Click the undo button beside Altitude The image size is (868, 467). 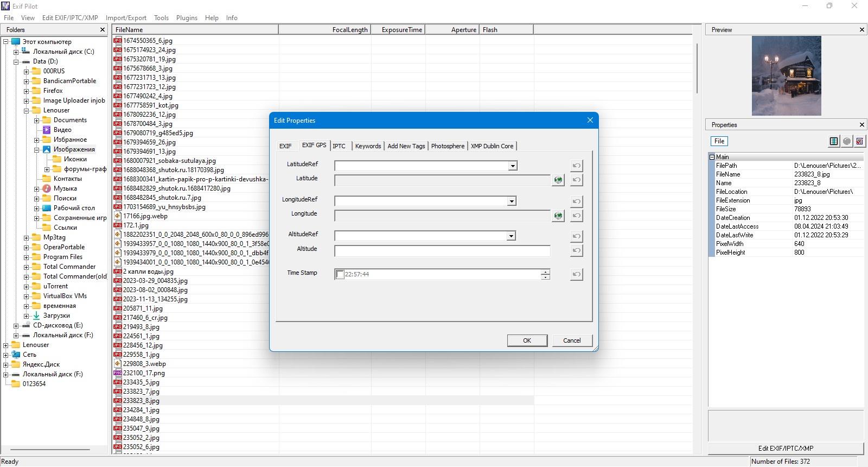coord(577,250)
